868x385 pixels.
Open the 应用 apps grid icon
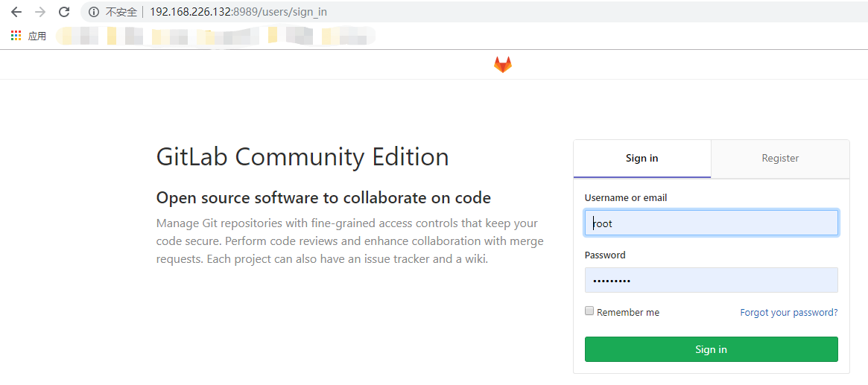click(16, 36)
